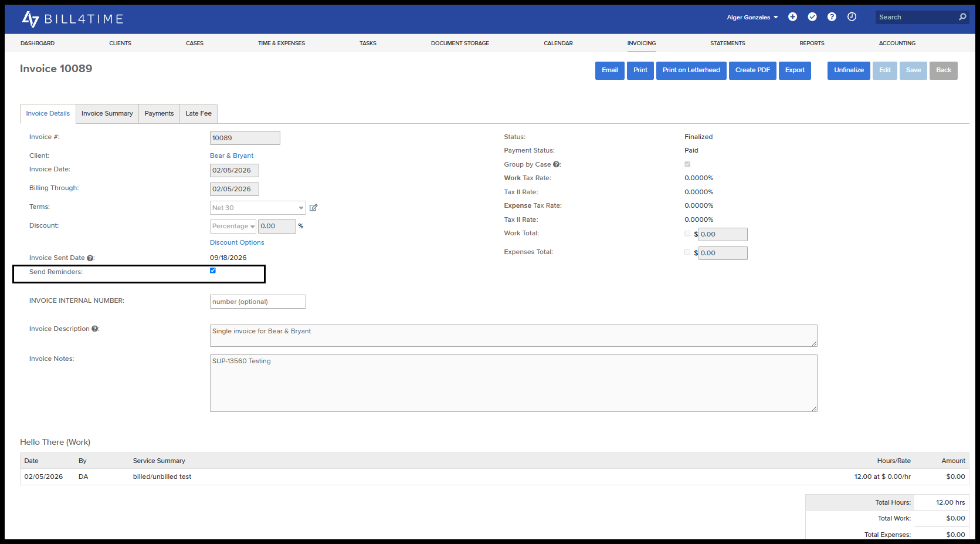Click the clock timer icon in header

click(852, 17)
